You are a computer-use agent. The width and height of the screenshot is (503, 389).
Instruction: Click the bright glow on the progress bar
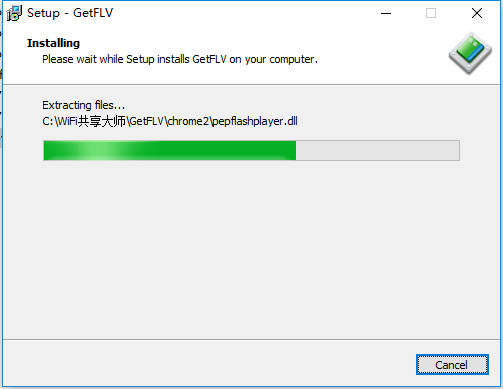pos(100,150)
